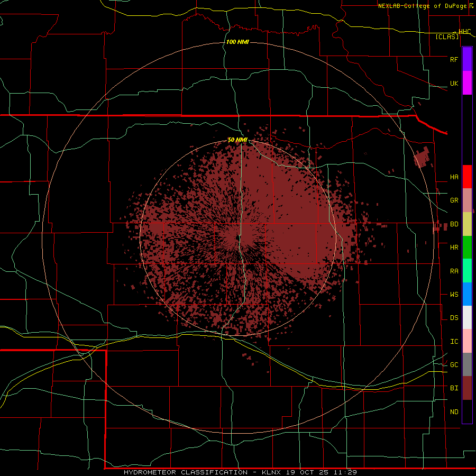Click the HHC product code label

[464, 32]
